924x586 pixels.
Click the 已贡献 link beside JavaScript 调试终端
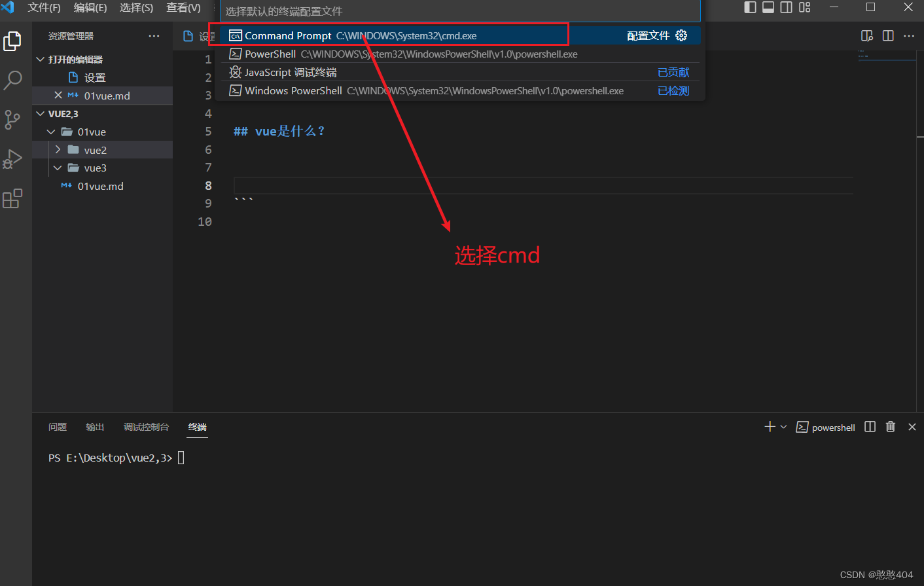[673, 72]
